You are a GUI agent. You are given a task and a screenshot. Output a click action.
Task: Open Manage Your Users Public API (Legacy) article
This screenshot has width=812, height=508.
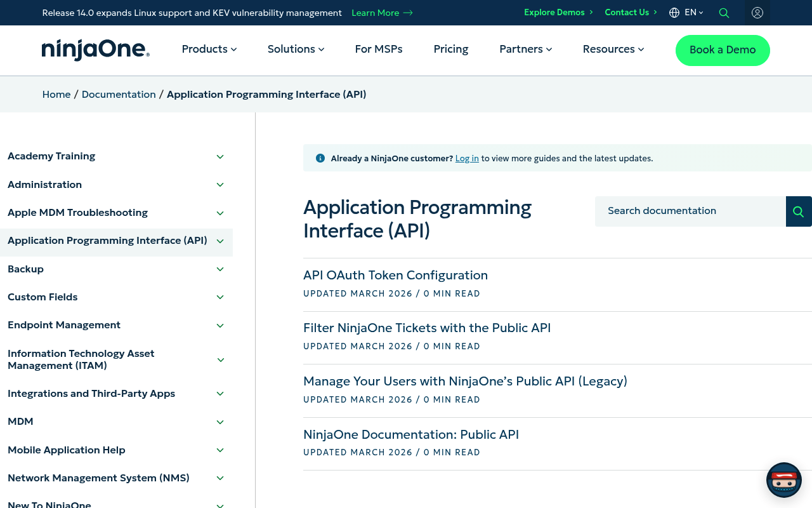465,381
